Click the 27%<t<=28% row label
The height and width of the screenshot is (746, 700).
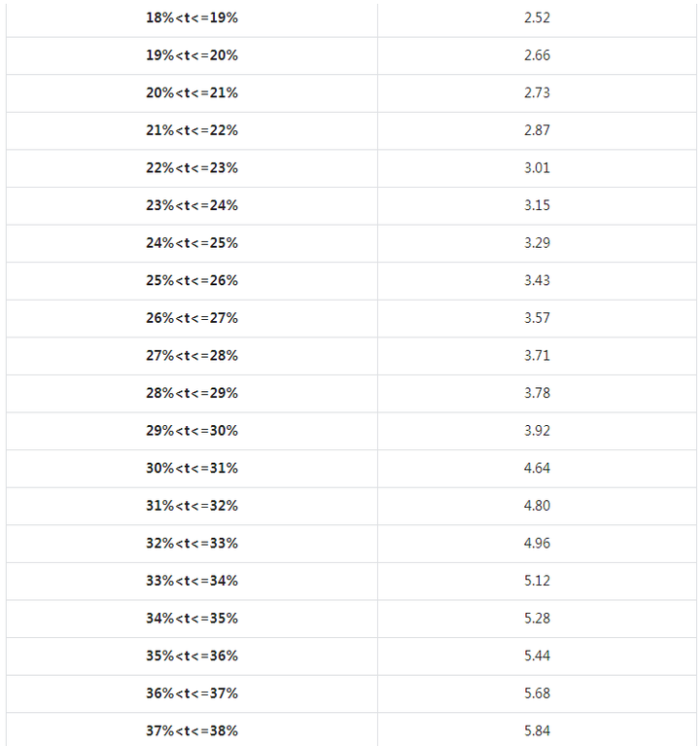pyautogui.click(x=192, y=355)
